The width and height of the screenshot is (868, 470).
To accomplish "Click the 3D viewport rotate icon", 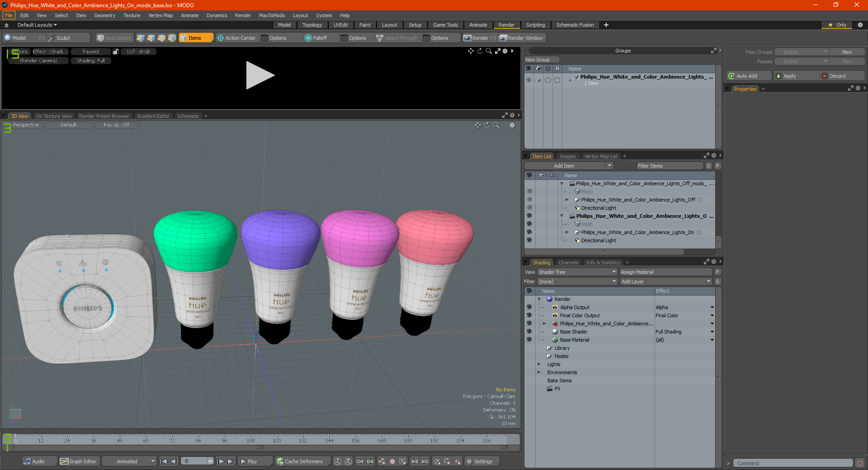I will tap(487, 125).
